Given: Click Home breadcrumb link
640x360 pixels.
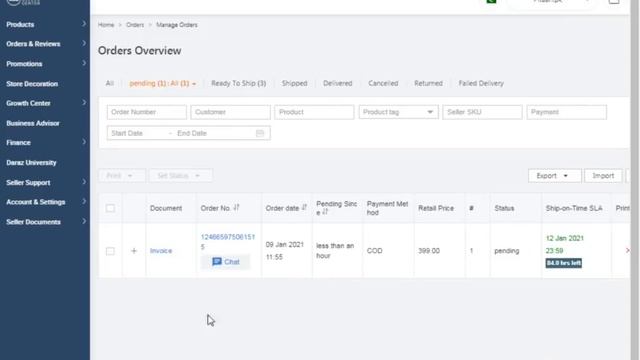Looking at the screenshot, I should pos(106,25).
